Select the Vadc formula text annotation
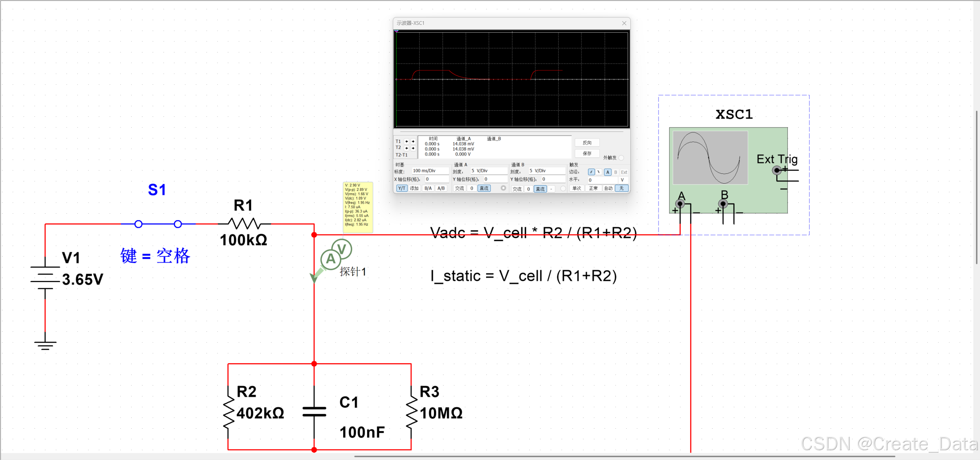980x460 pixels. point(533,233)
